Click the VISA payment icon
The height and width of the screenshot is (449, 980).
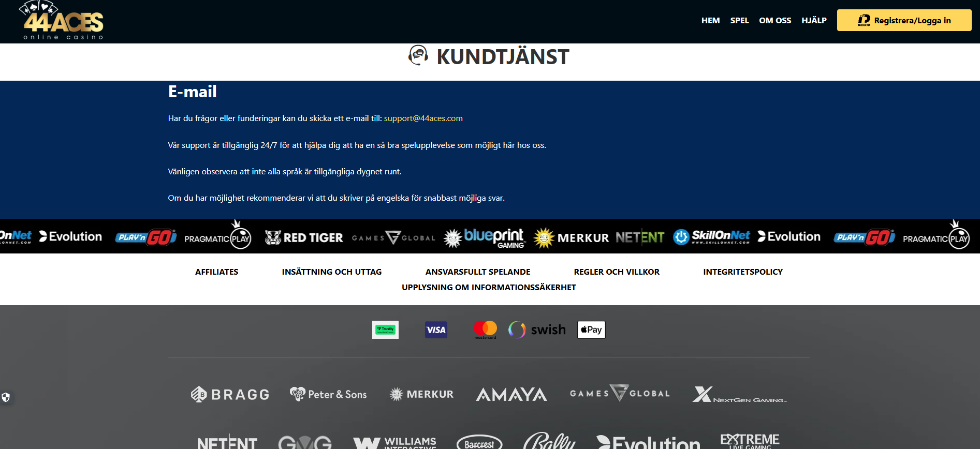click(436, 330)
